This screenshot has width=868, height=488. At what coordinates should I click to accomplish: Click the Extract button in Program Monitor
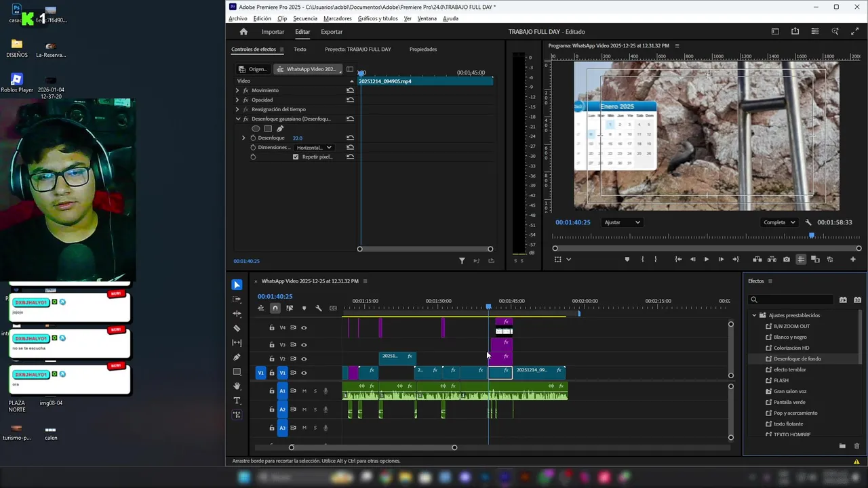(x=772, y=260)
